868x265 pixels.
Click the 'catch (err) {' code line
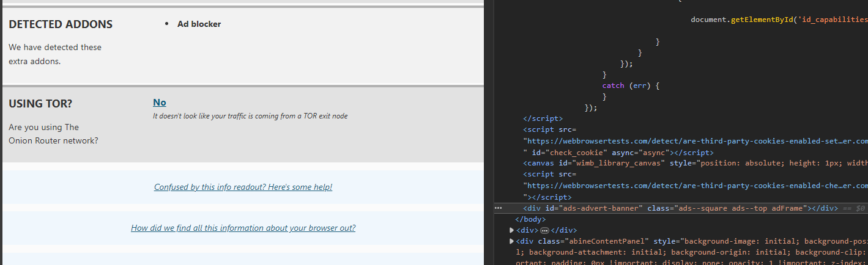click(631, 85)
